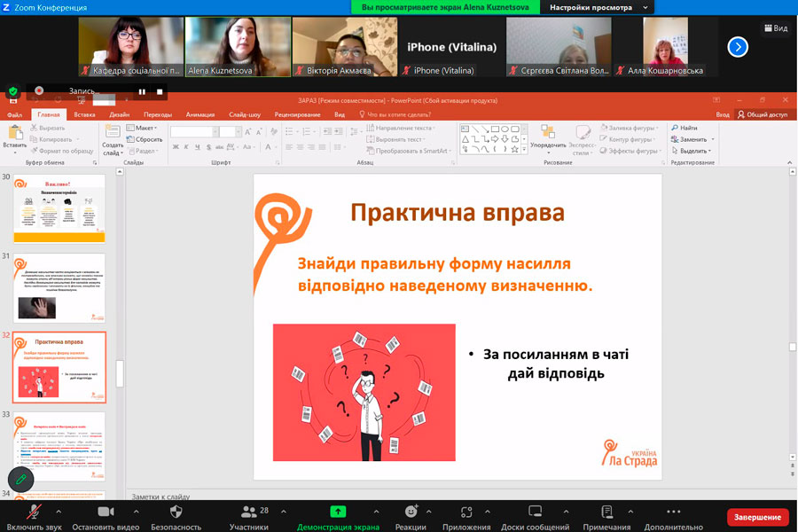The width and height of the screenshot is (798, 532).
Task: Click the red Завершение button
Action: [x=757, y=517]
